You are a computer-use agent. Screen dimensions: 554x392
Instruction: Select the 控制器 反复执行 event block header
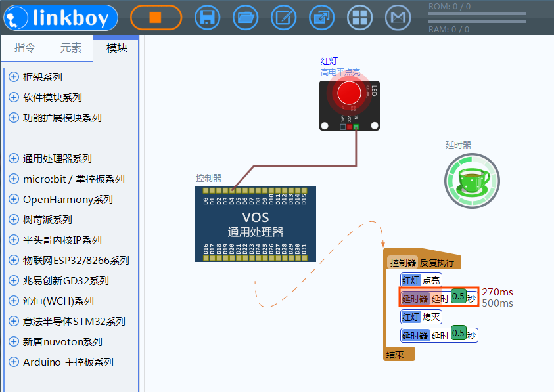[422, 263]
